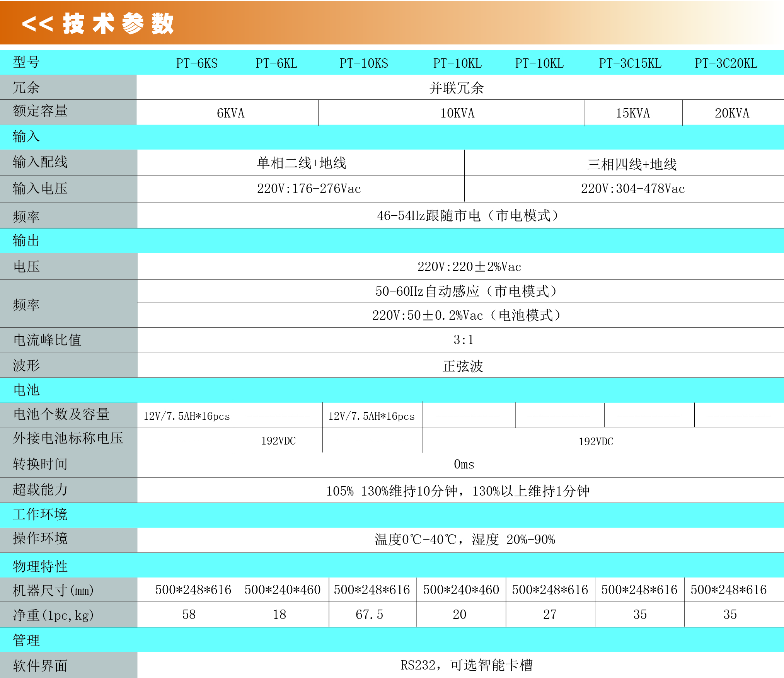The image size is (784, 678).
Task: Click the 波形 row label
Action: tap(26, 365)
